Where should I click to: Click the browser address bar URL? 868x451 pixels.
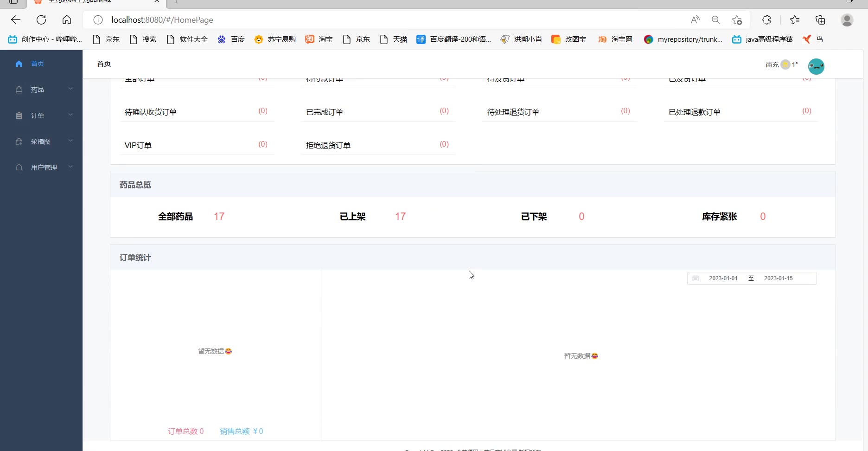tap(162, 20)
